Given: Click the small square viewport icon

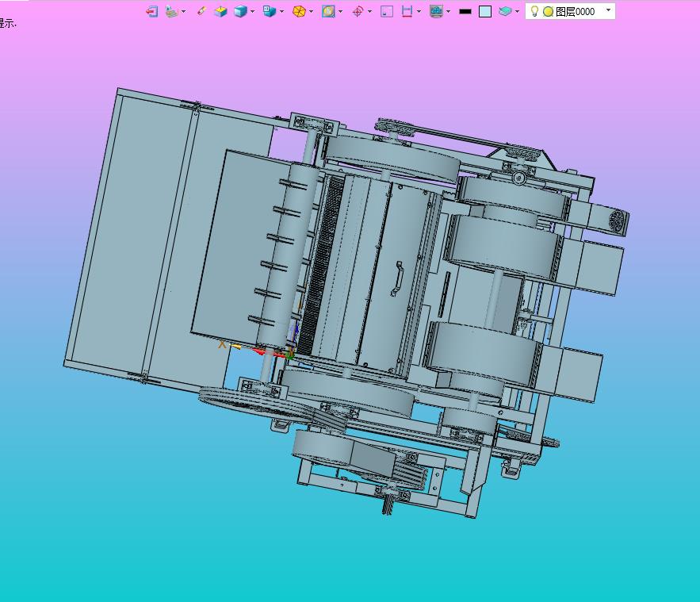Looking at the screenshot, I should click(x=387, y=12).
